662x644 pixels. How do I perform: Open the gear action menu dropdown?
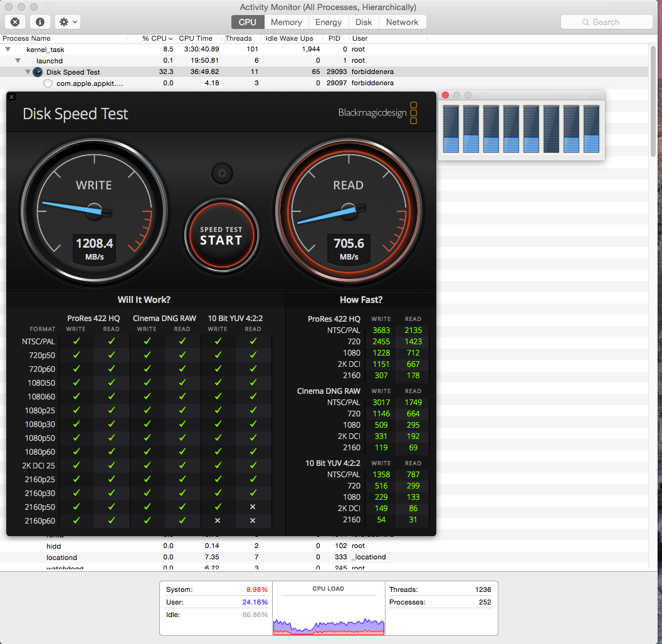(68, 22)
